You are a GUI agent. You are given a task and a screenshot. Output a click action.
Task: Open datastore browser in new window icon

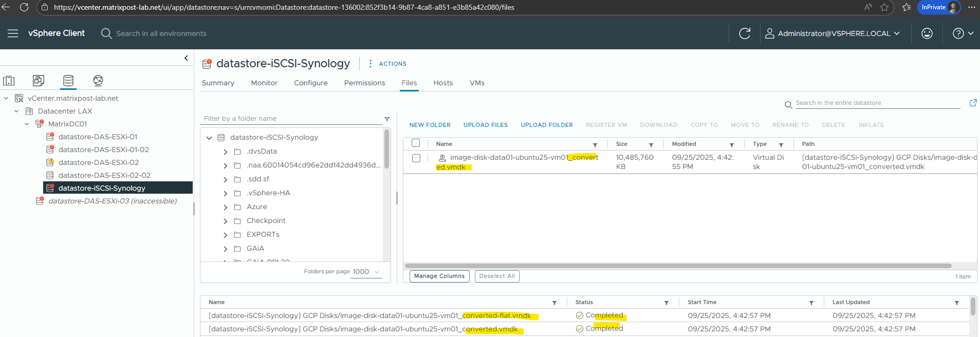point(973,103)
